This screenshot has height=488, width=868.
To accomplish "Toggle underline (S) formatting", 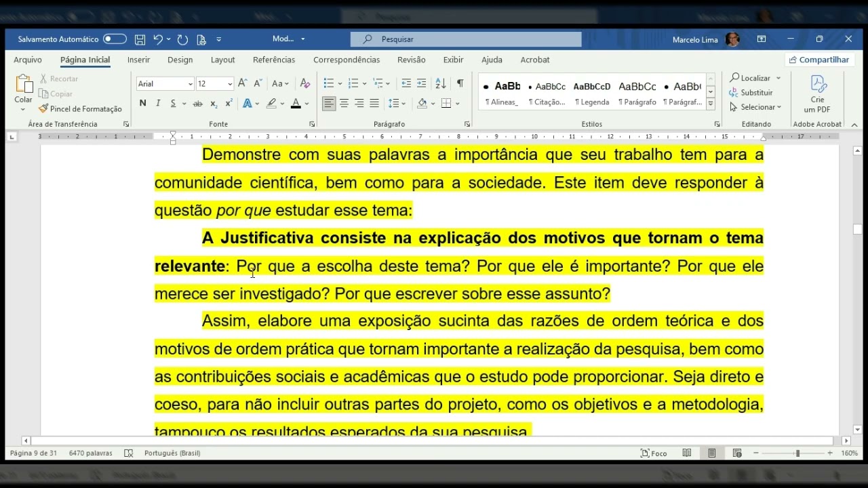I will 174,103.
